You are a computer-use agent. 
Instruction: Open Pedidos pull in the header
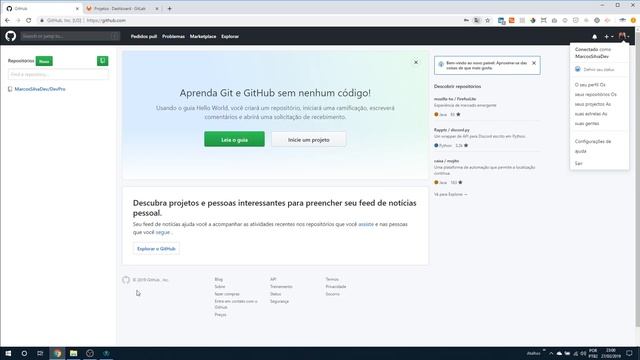144,36
